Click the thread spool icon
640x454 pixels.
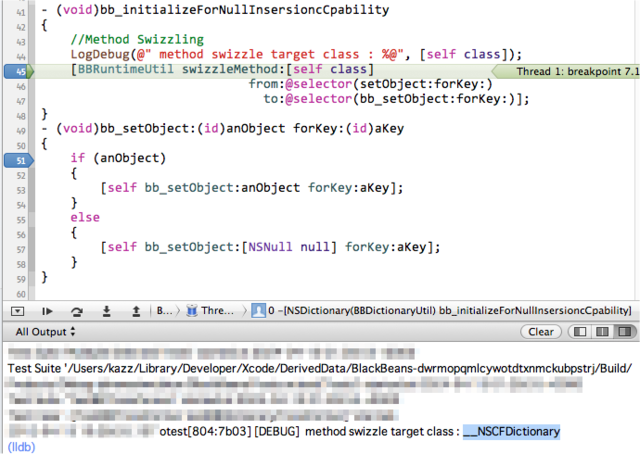[192, 311]
